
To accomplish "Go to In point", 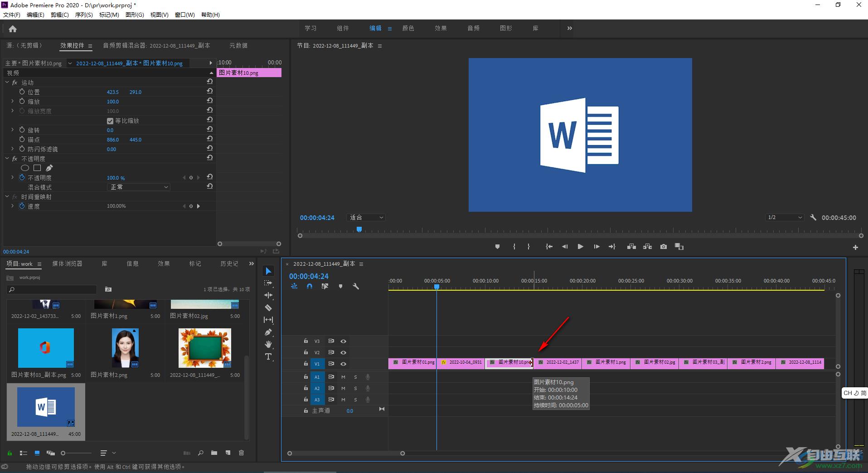I will tap(549, 247).
